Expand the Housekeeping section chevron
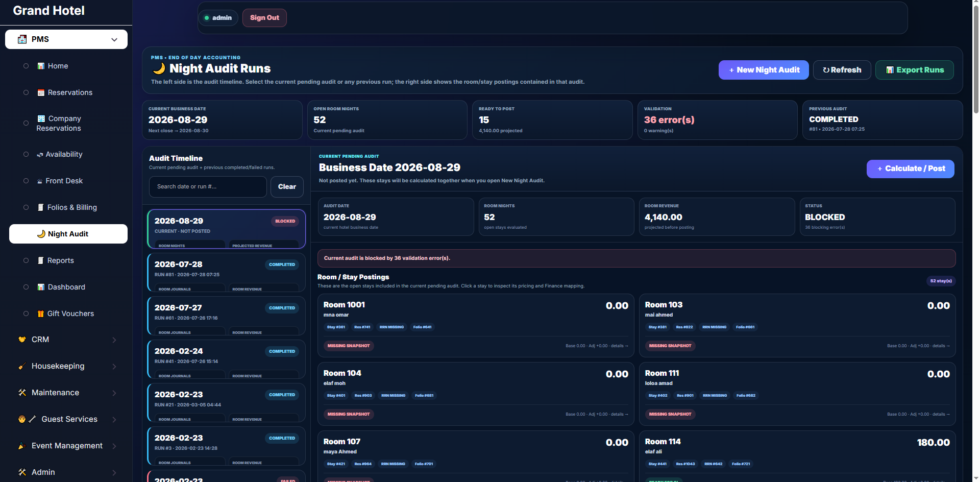 click(114, 366)
